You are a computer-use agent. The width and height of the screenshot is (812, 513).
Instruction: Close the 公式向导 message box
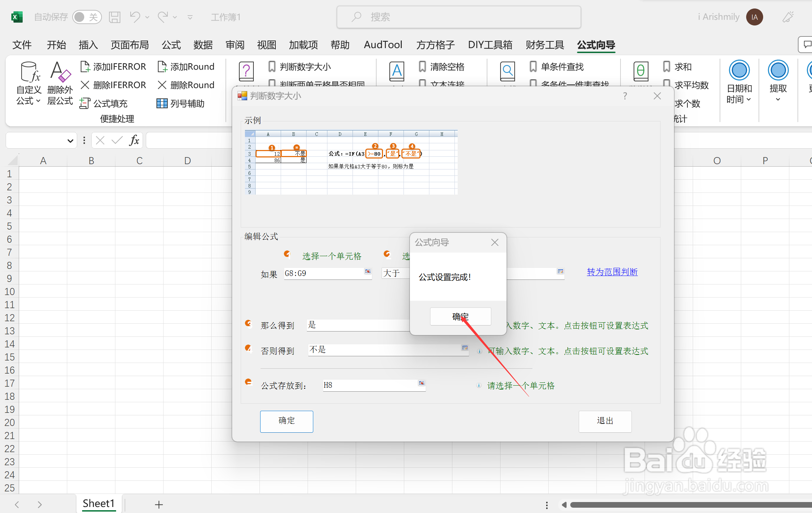click(494, 242)
